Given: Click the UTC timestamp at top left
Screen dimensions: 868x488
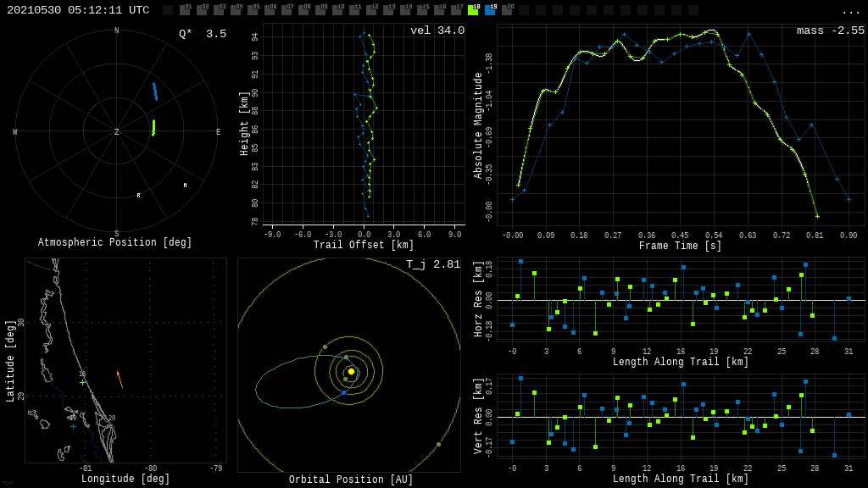Looking at the screenshot, I should 78,10.
